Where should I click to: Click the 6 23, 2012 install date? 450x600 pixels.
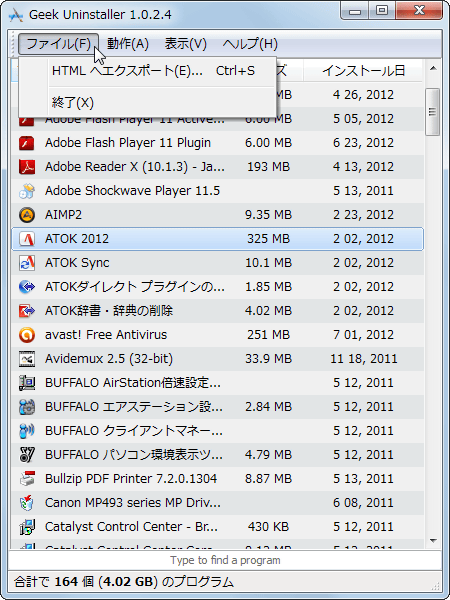(363, 143)
